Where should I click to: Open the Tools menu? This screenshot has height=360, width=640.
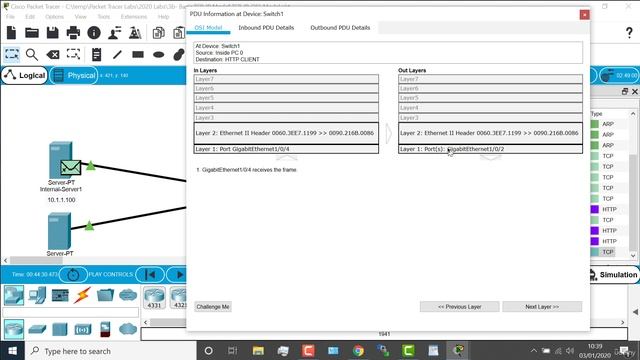104,17
